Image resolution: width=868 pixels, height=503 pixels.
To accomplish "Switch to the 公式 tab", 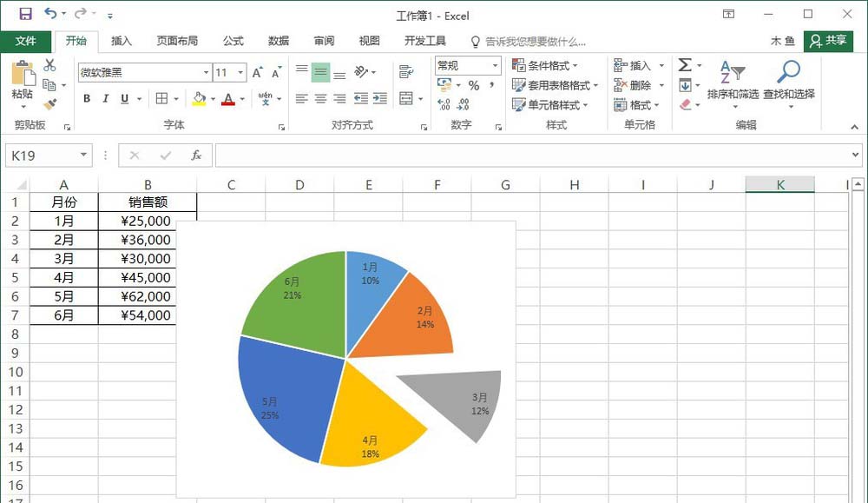I will [x=233, y=41].
